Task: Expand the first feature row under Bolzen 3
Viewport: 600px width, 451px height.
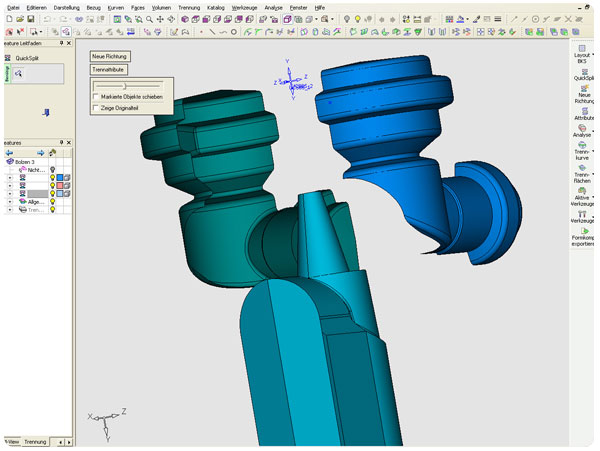Action: 10,177
